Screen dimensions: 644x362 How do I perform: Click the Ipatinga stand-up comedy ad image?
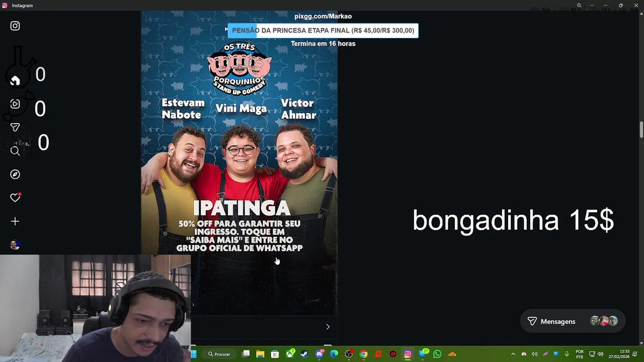239,163
